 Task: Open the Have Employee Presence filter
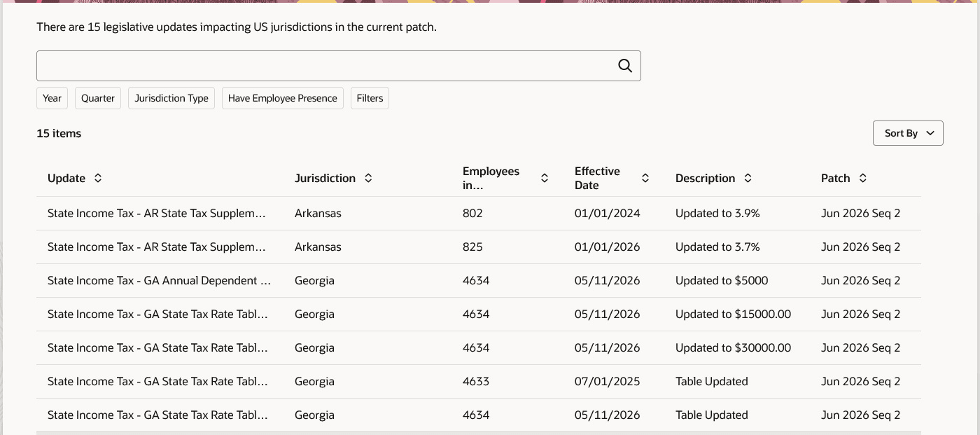point(283,98)
